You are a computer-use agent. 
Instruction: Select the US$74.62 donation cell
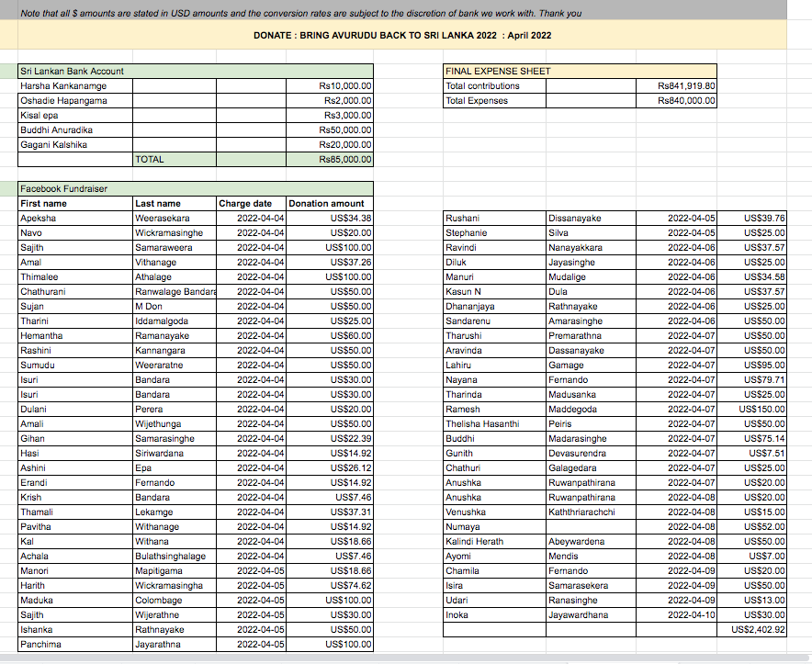coord(330,585)
